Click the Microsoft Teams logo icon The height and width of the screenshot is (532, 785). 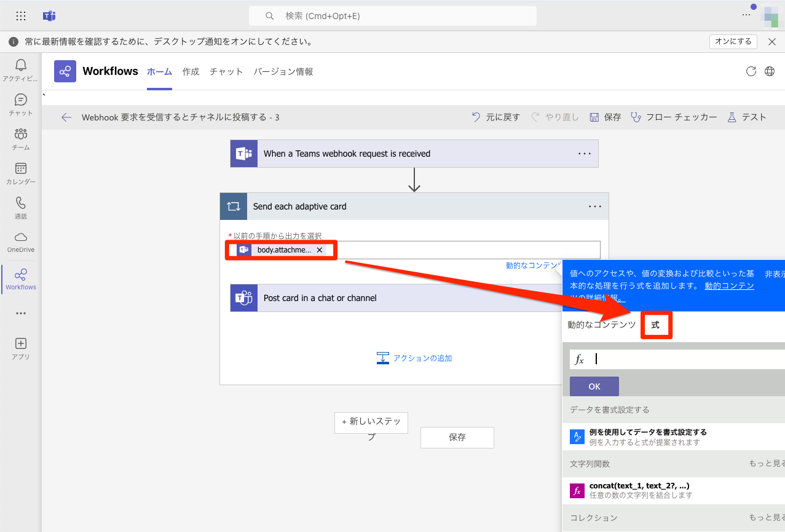49,16
